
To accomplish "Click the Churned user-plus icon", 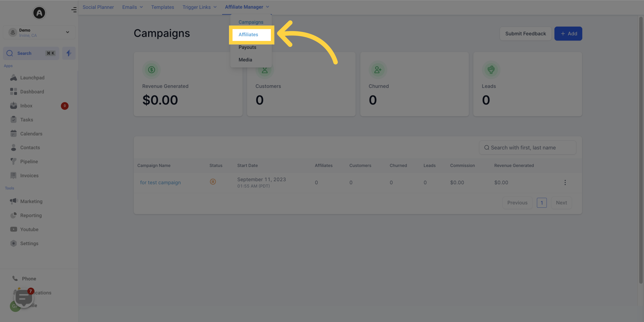I will click(x=378, y=69).
